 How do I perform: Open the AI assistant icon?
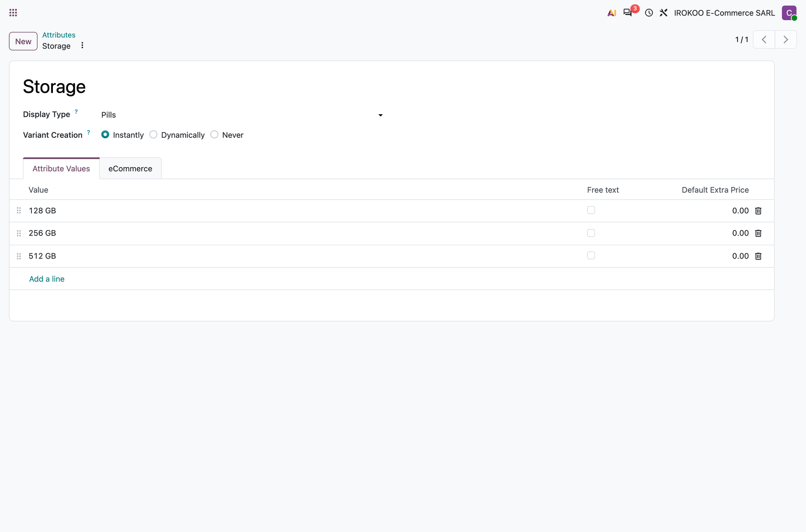click(612, 13)
